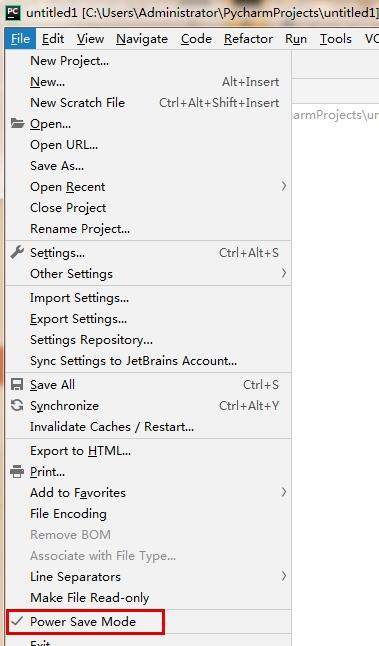
Task: Click the PyCharm logo in title bar
Action: pyautogui.click(x=13, y=12)
